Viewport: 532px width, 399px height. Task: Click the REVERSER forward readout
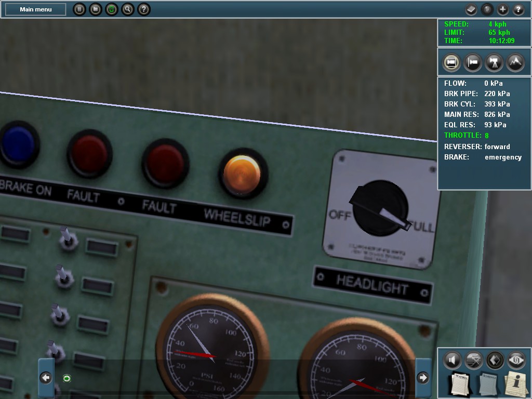coord(477,147)
